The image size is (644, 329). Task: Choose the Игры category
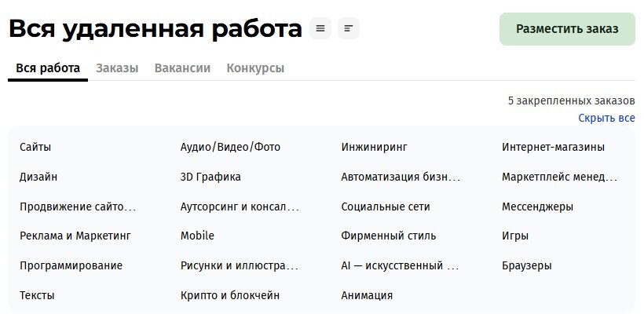tap(515, 236)
